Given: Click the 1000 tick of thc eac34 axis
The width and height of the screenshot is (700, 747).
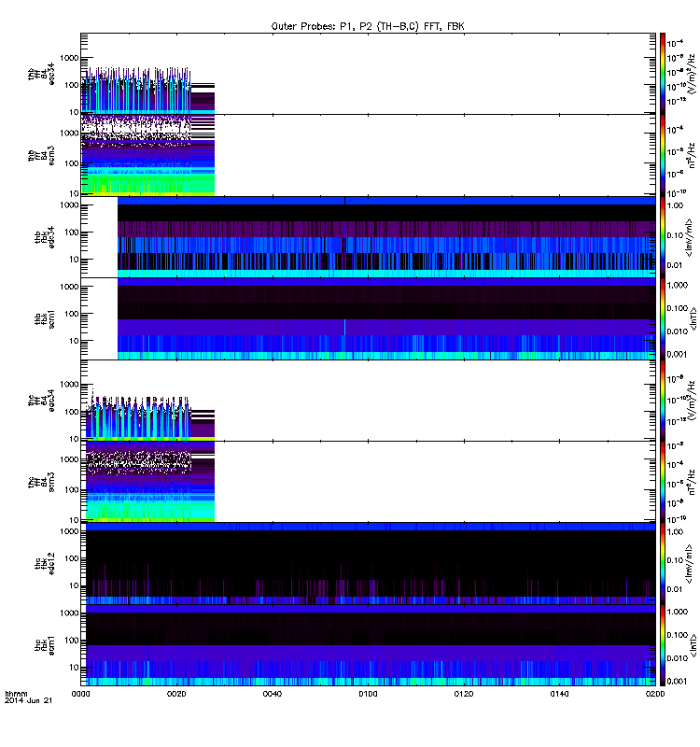Looking at the screenshot, I should (x=69, y=384).
